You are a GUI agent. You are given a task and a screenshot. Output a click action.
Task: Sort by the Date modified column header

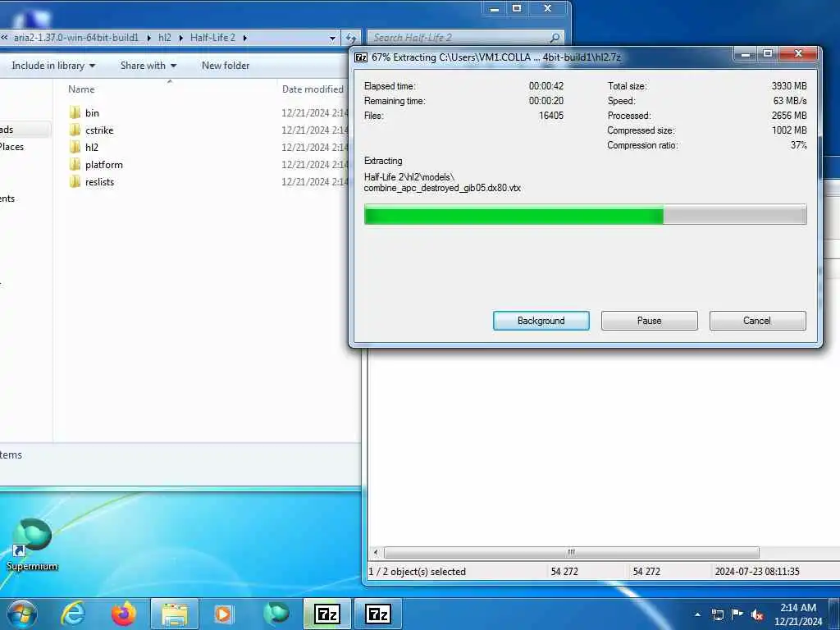point(313,89)
